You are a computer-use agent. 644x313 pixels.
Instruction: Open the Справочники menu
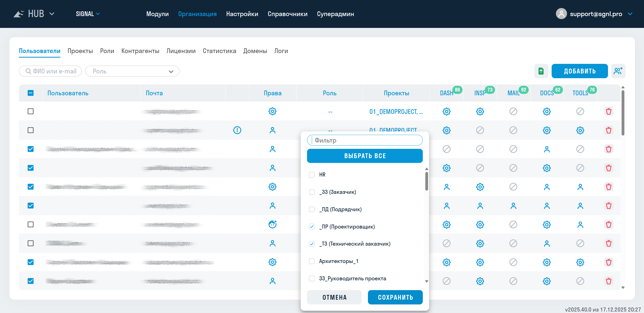[x=287, y=14]
